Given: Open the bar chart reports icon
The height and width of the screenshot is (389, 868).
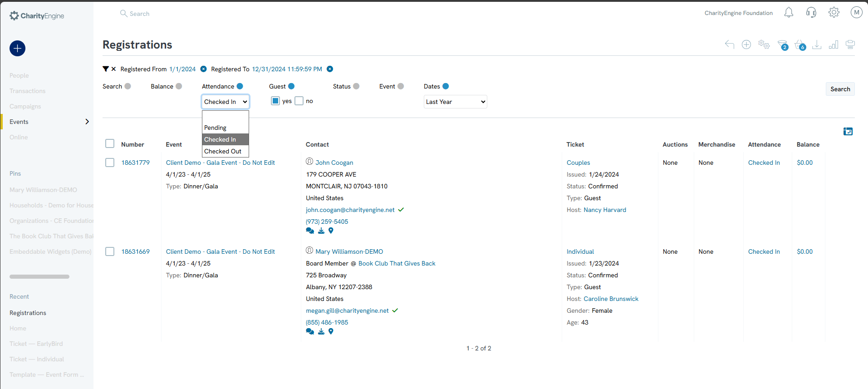Looking at the screenshot, I should point(834,44).
